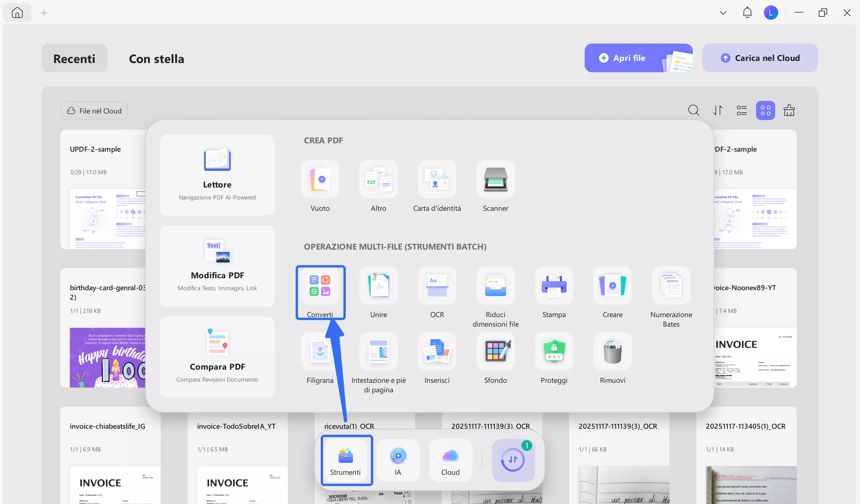
Task: Select the Unire merge tool
Action: (x=378, y=286)
